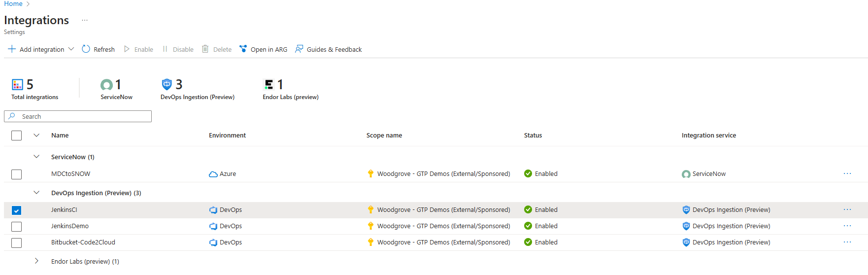Screen dimensions: 868x275
Task: Click the key scope icon in JenkinsCI row
Action: coord(370,209)
